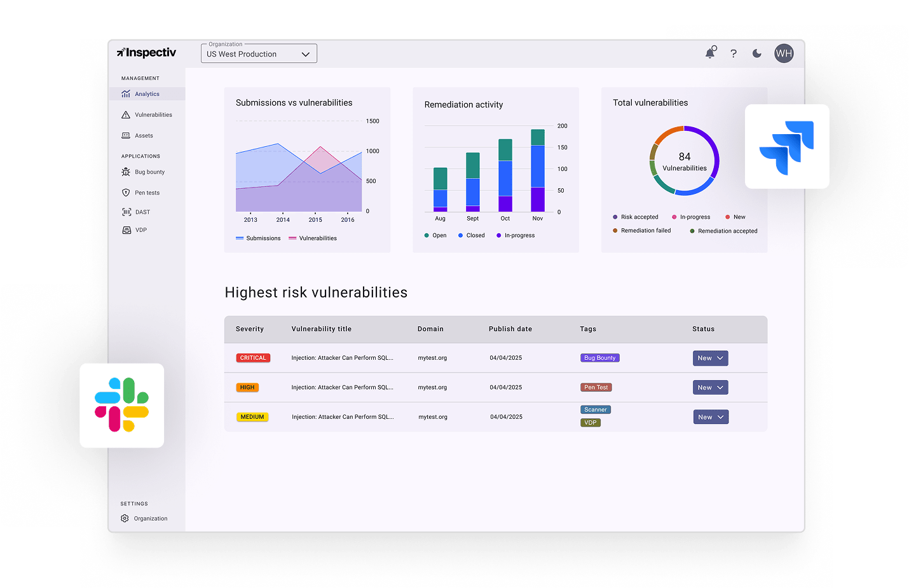This screenshot has width=909, height=588.
Task: Go to Analytics in the sidebar
Action: point(147,94)
